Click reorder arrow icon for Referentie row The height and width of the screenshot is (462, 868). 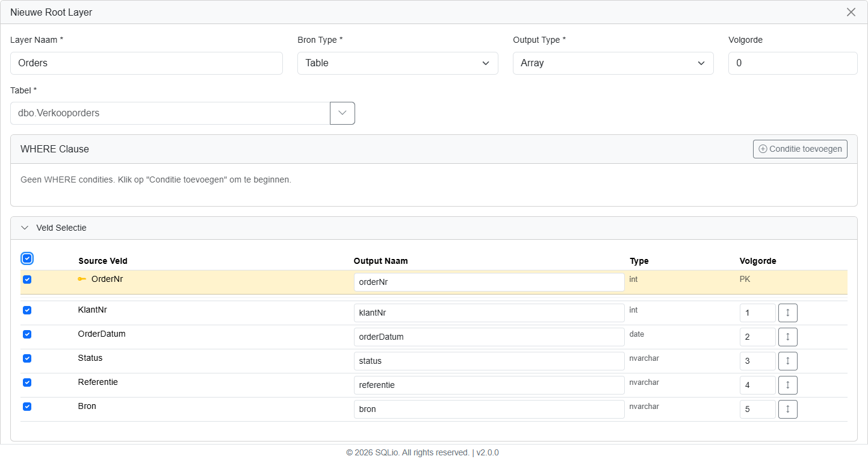click(787, 386)
